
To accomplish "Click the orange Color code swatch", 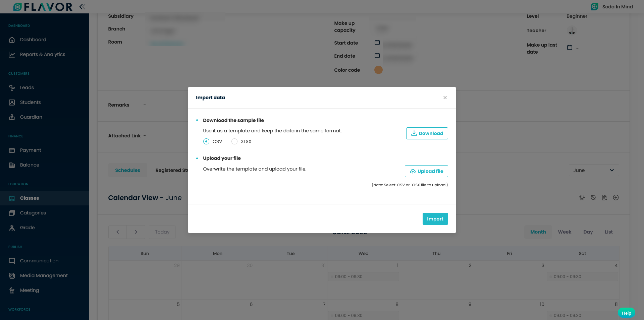I will [378, 70].
